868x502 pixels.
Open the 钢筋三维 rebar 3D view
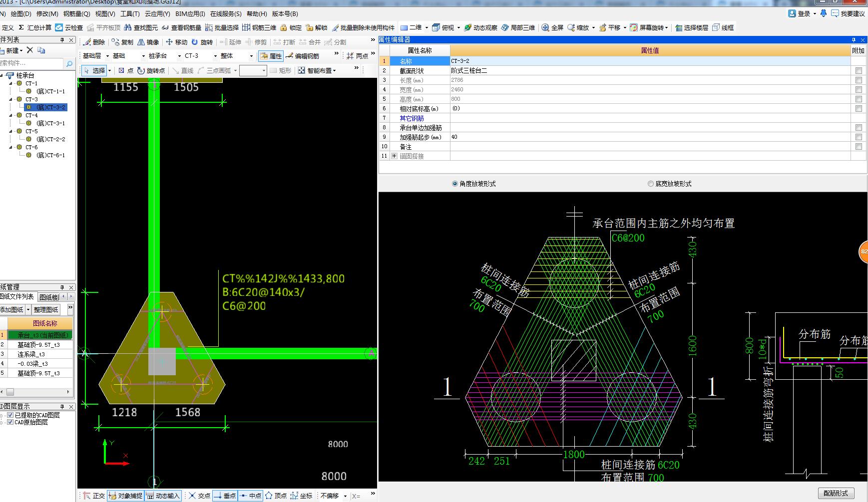click(259, 27)
